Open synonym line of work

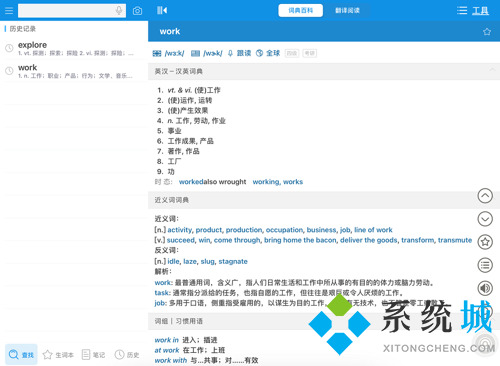coord(373,230)
